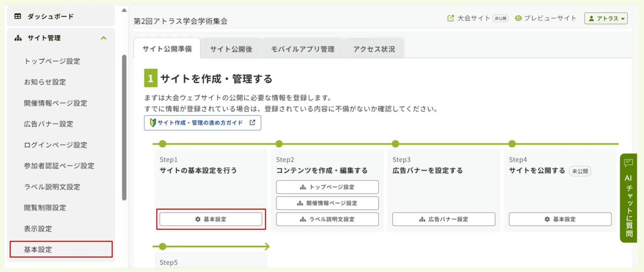Open the 大会サイト external link icon
Viewport: 644px width, 272px height.
pyautogui.click(x=450, y=18)
